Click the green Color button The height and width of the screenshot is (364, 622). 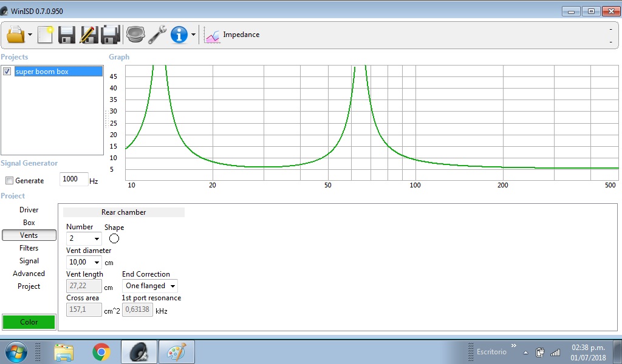coord(29,322)
